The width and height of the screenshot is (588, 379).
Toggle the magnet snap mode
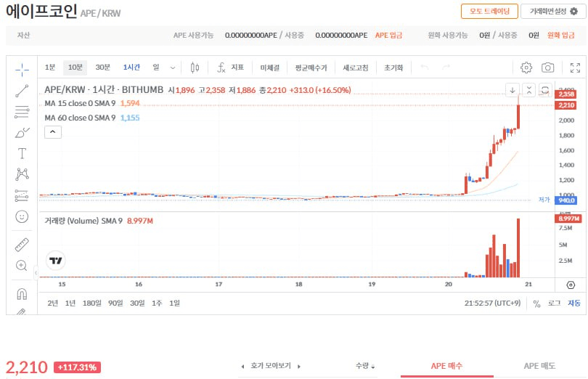22,293
